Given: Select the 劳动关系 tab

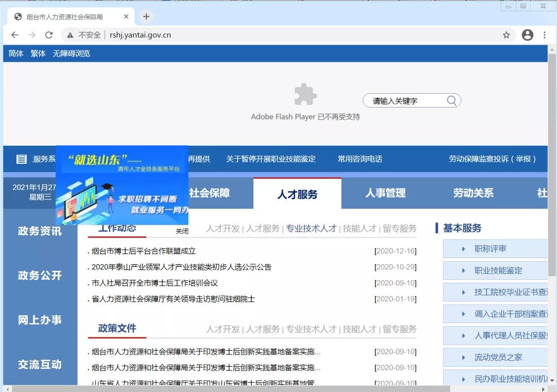Looking at the screenshot, I should (x=473, y=193).
